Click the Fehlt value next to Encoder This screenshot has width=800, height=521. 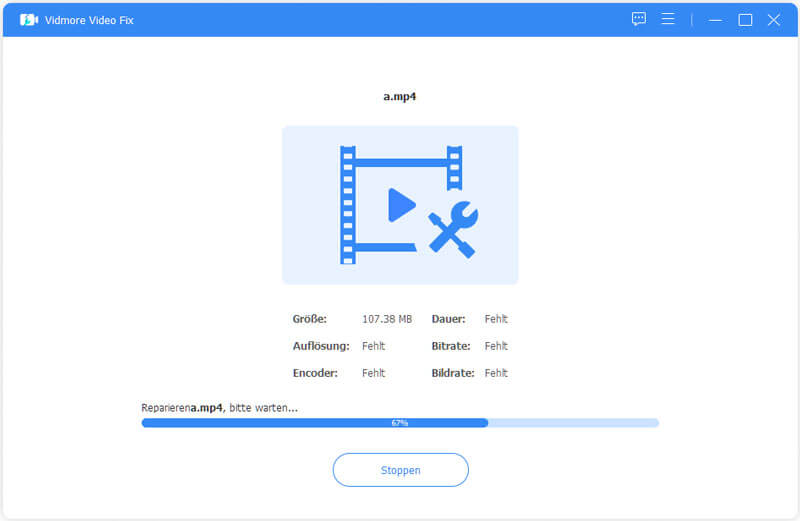pyautogui.click(x=373, y=373)
